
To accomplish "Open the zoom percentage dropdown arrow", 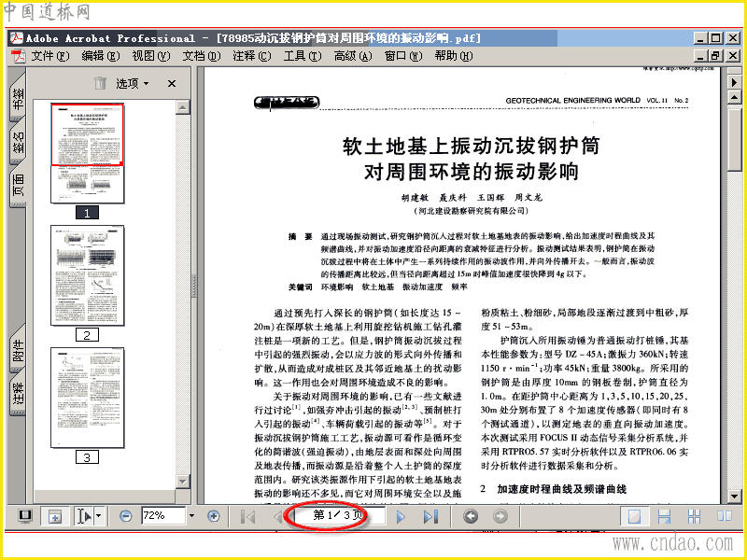I will tap(192, 516).
